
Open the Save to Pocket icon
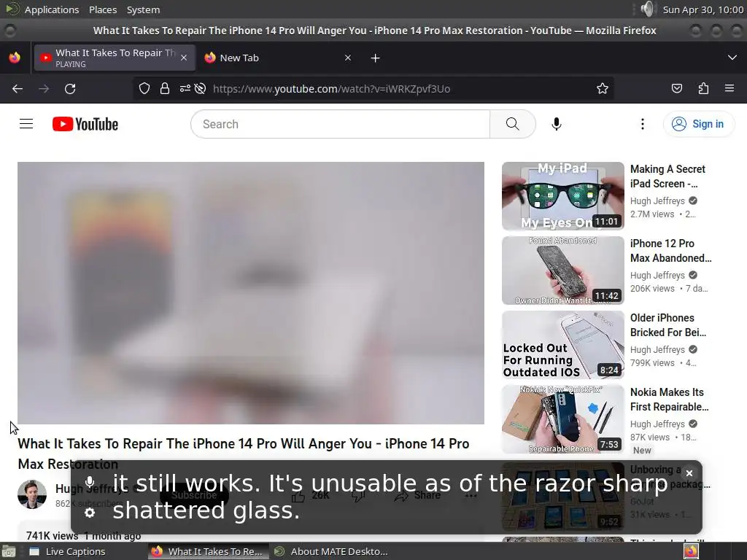[x=677, y=88]
